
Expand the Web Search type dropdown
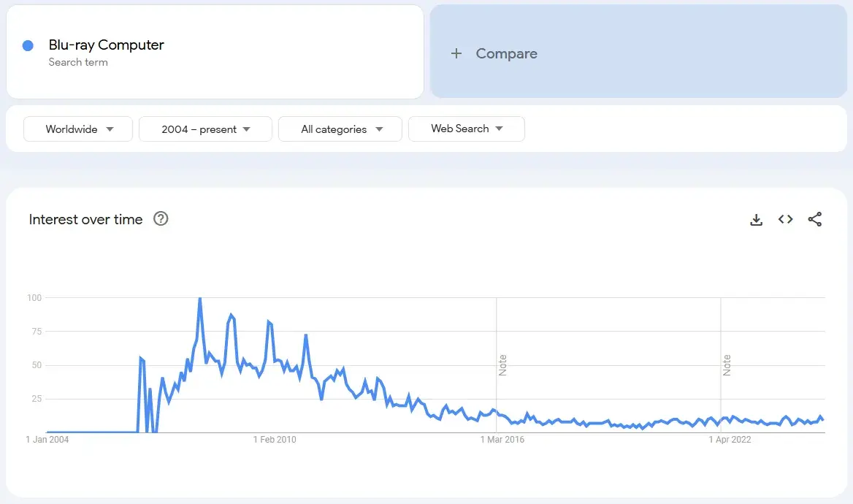[x=466, y=129]
